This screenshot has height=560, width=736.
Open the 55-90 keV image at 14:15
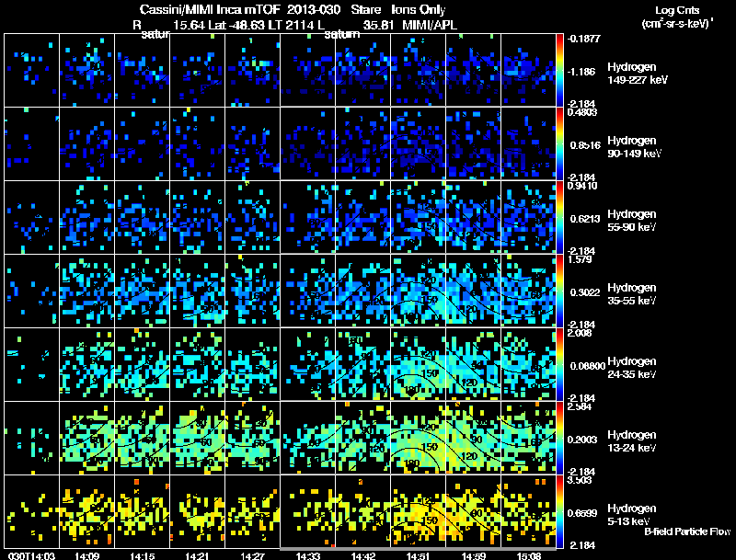click(143, 218)
